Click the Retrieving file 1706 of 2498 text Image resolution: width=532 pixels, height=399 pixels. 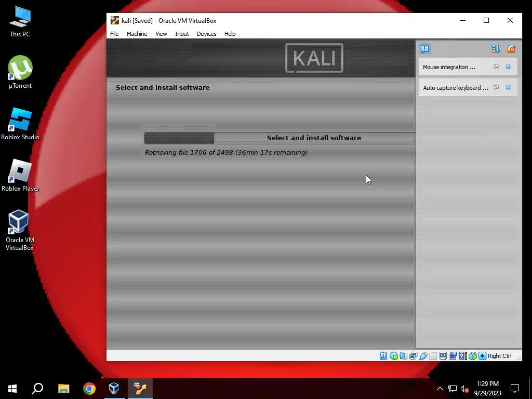(x=226, y=153)
